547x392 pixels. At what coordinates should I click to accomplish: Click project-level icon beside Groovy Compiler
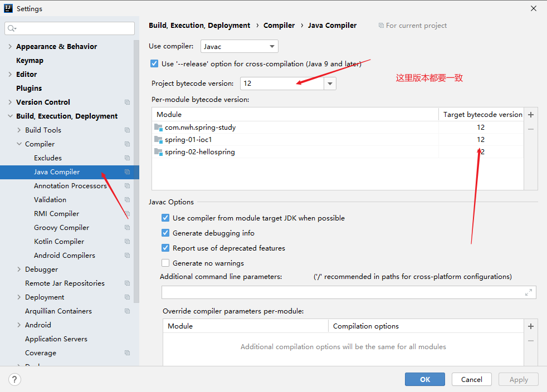(x=128, y=228)
